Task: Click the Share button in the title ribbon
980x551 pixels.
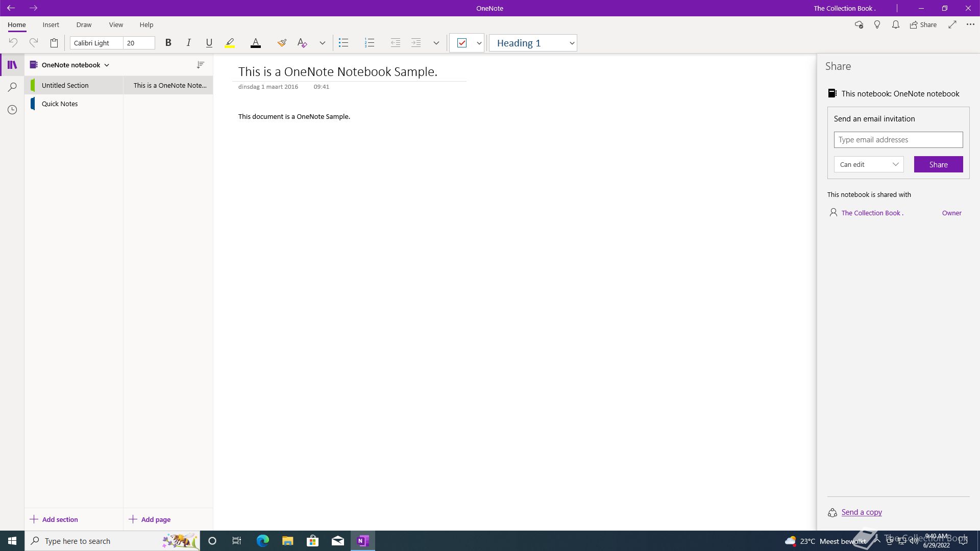Action: [x=923, y=24]
